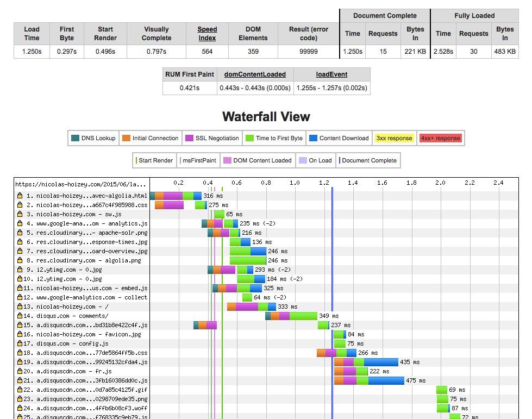This screenshot has width=532, height=419.
Task: Select the SSL Negotiation legend swatch
Action: [x=189, y=138]
